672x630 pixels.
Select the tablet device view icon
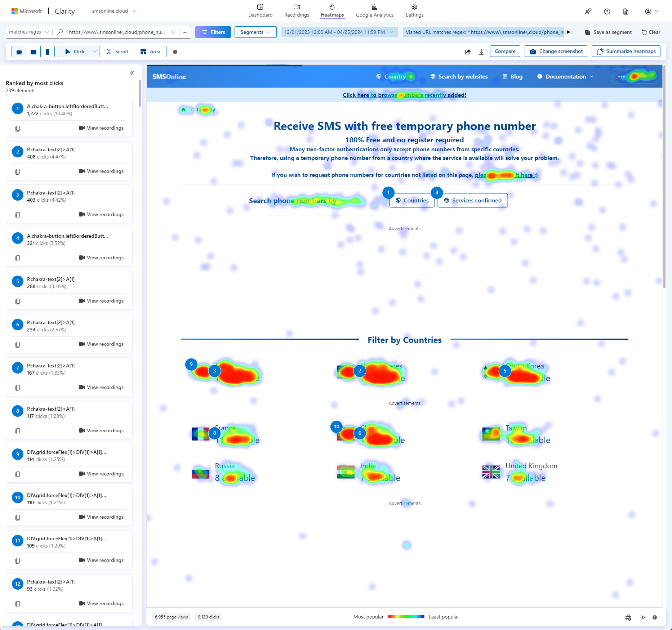(x=34, y=52)
